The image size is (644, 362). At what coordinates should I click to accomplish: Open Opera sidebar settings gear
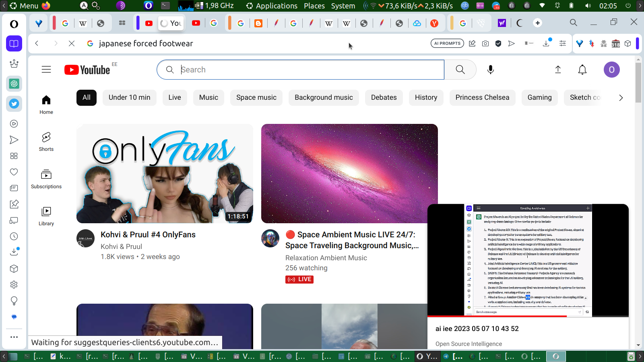14,285
